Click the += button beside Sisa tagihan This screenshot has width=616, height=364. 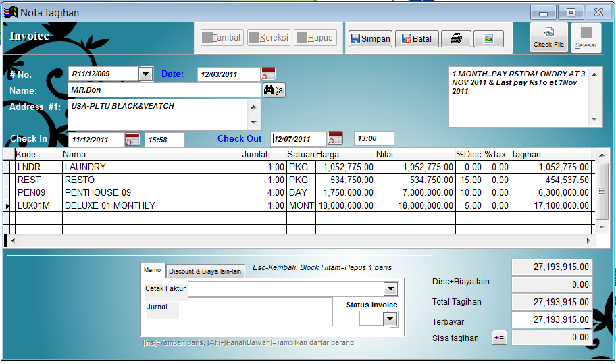point(498,338)
